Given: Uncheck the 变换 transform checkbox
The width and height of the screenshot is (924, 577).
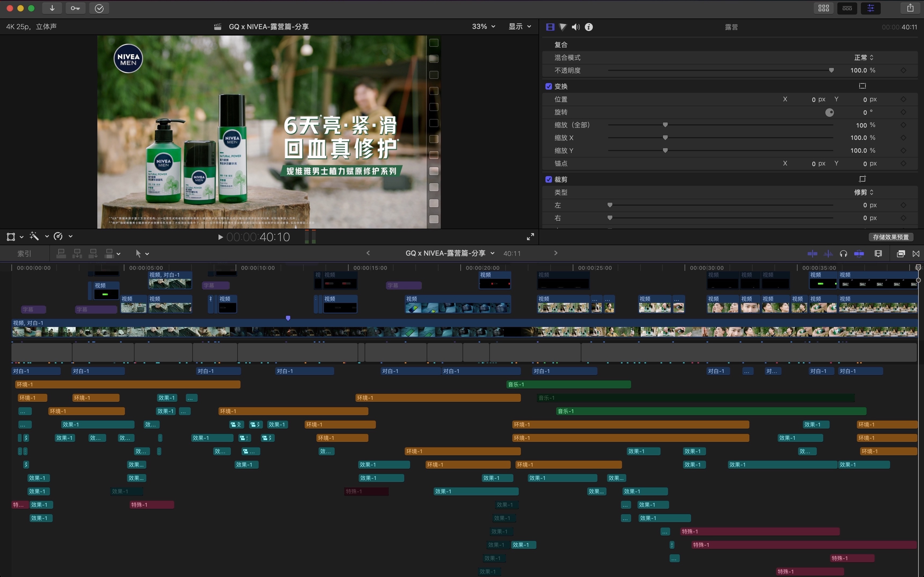Looking at the screenshot, I should pyautogui.click(x=549, y=86).
